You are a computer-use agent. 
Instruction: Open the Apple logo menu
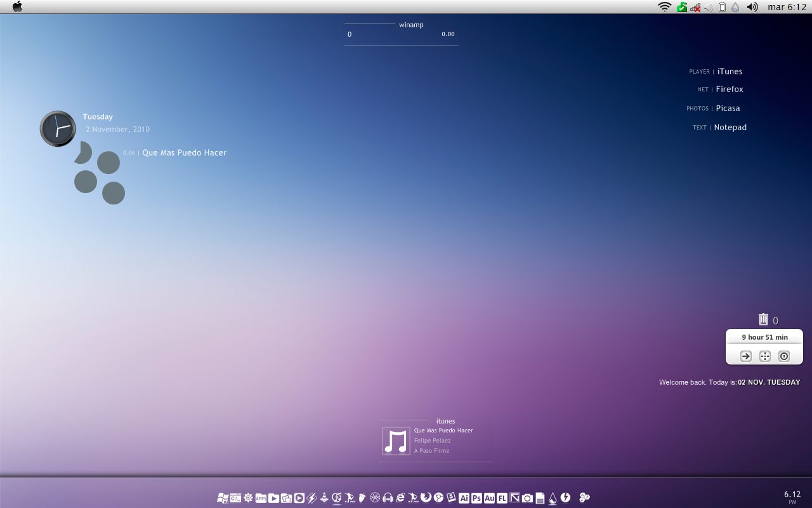18,6
